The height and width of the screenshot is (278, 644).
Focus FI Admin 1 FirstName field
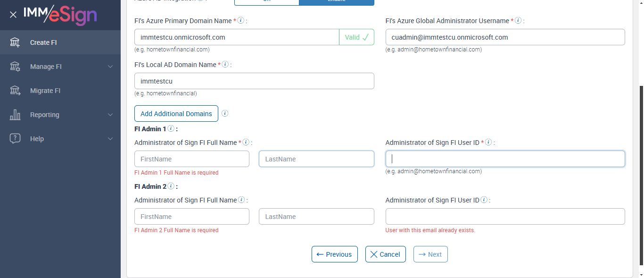[192, 159]
